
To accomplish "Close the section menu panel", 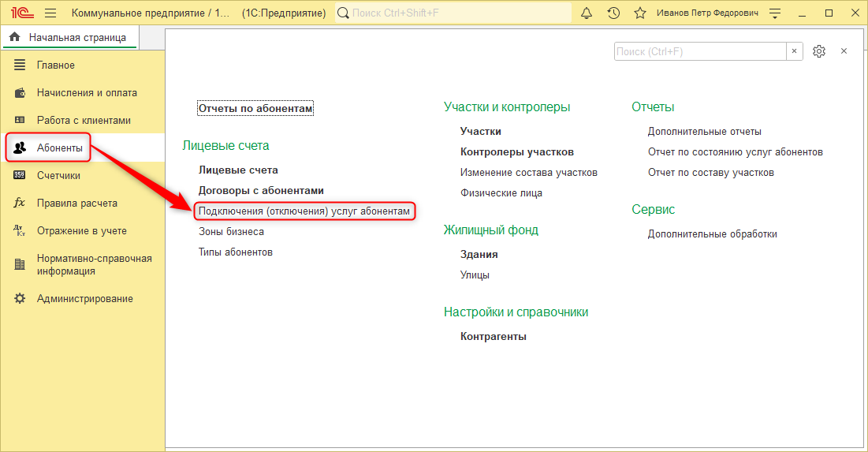I will (x=844, y=51).
